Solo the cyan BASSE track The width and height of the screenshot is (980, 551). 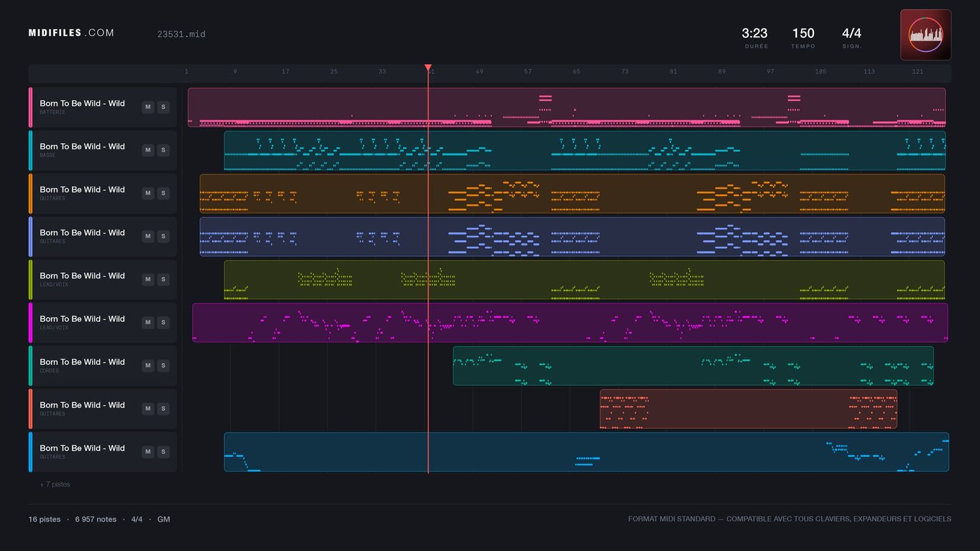tap(163, 150)
